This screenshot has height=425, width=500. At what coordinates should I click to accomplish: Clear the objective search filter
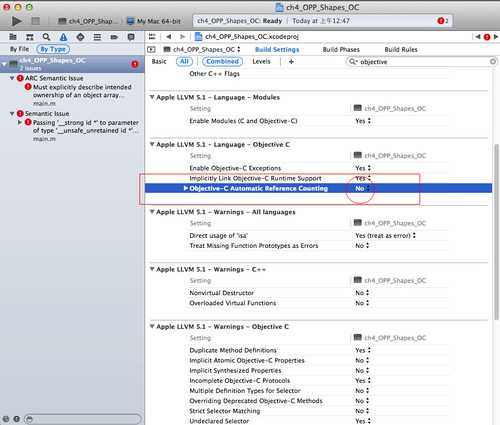click(x=493, y=62)
